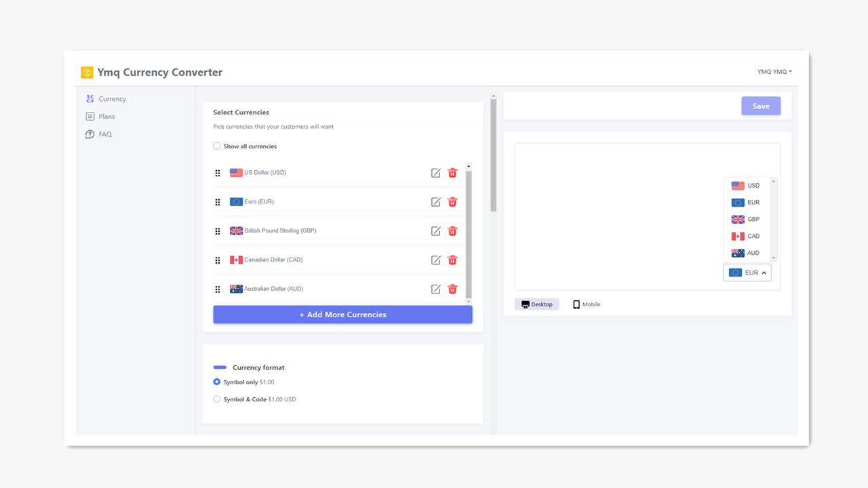Viewport: 868px width, 488px height.
Task: Delete the Euro (EUR) currency
Action: (452, 202)
